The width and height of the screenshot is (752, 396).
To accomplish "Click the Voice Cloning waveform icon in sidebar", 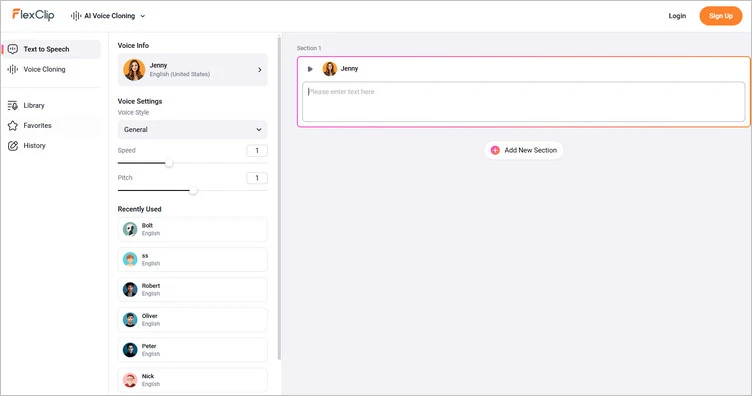I will (x=13, y=69).
